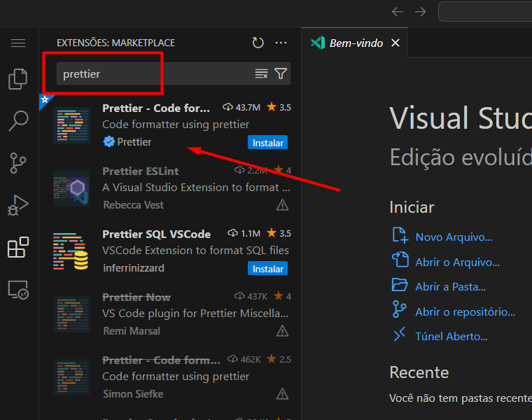The image size is (532, 420).
Task: Click the tunnel icon beside Túnel Aberto
Action: (400, 334)
